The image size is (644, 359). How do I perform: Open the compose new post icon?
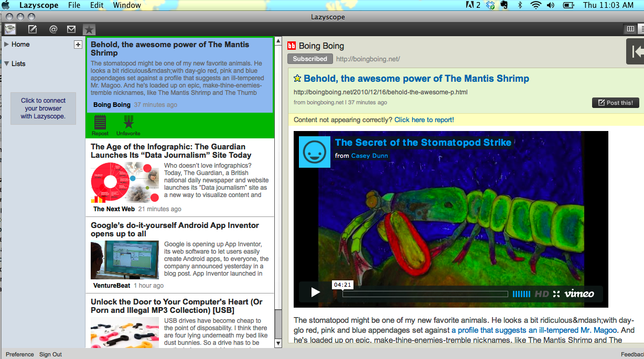point(33,29)
